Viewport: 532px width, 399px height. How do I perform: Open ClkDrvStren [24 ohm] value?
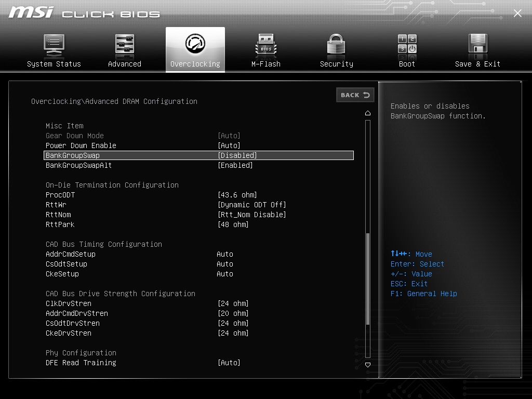pyautogui.click(x=233, y=303)
